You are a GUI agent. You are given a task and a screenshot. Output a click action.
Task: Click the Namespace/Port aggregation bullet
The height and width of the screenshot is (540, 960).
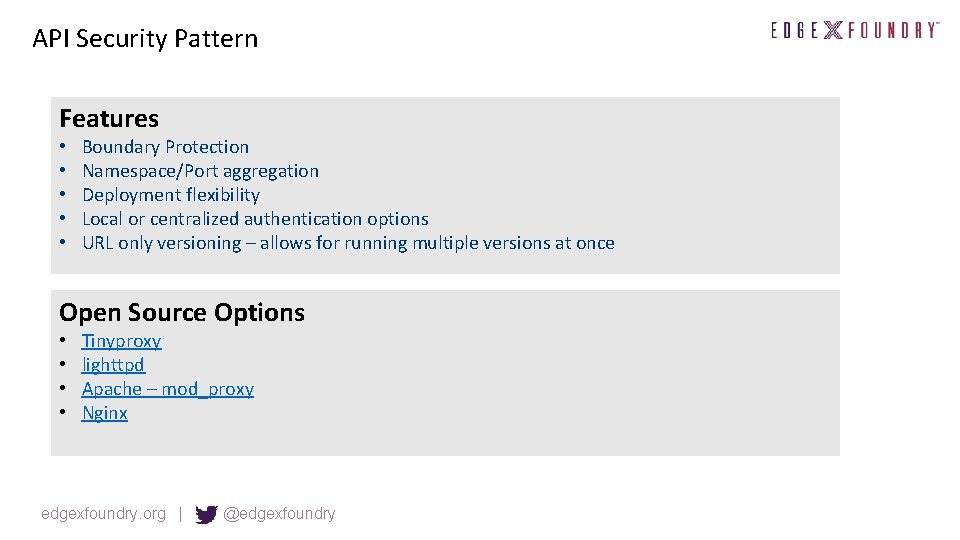[x=200, y=171]
